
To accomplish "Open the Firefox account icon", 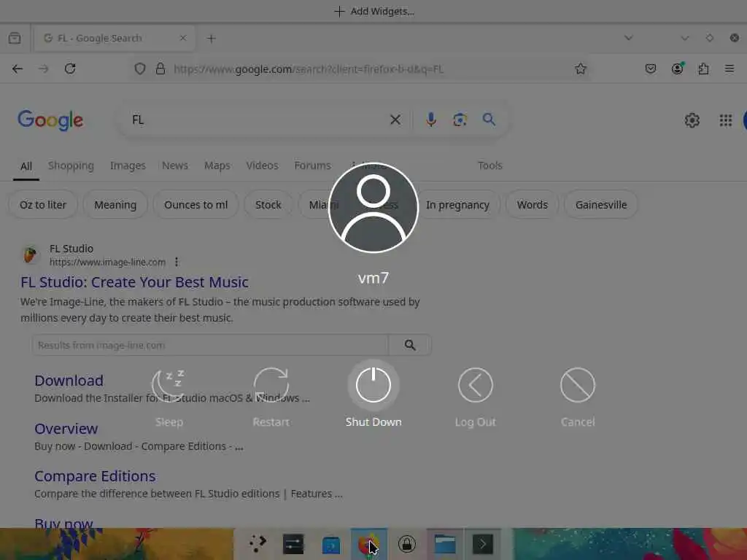I will pyautogui.click(x=677, y=69).
